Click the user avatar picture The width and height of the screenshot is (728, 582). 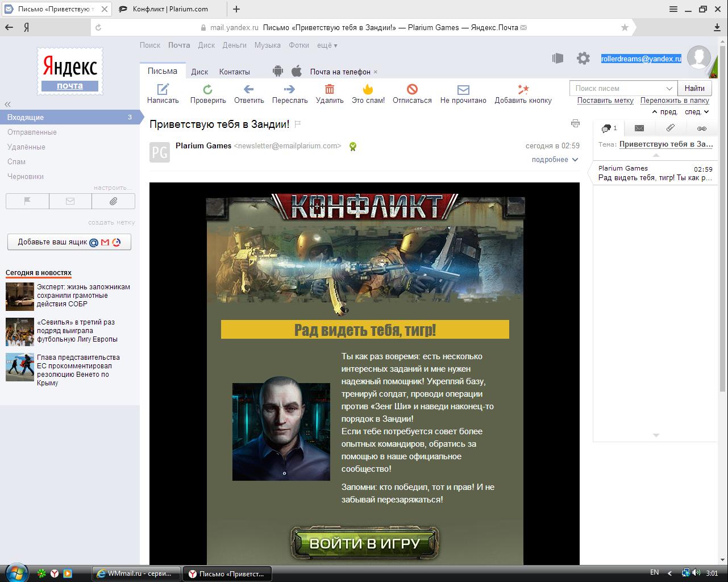click(x=699, y=58)
